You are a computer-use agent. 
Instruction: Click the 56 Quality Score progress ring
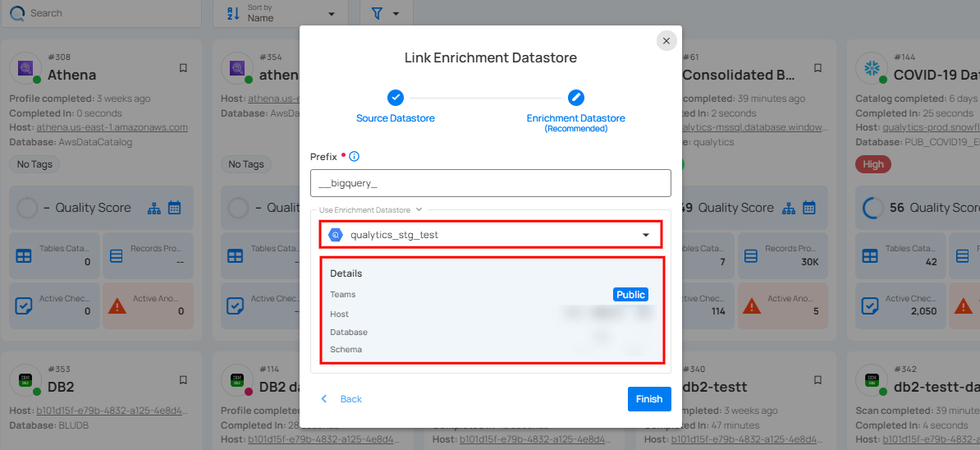[x=872, y=208]
